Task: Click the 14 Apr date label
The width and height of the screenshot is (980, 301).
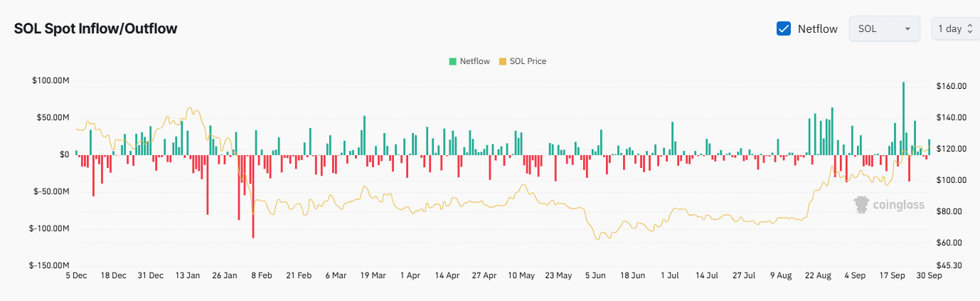Action: (447, 275)
